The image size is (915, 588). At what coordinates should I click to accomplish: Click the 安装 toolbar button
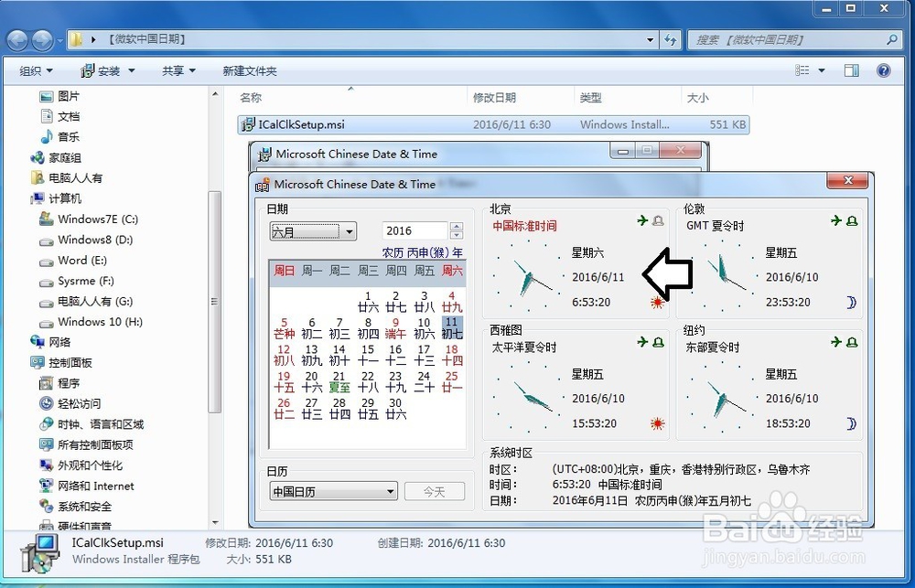coord(101,70)
